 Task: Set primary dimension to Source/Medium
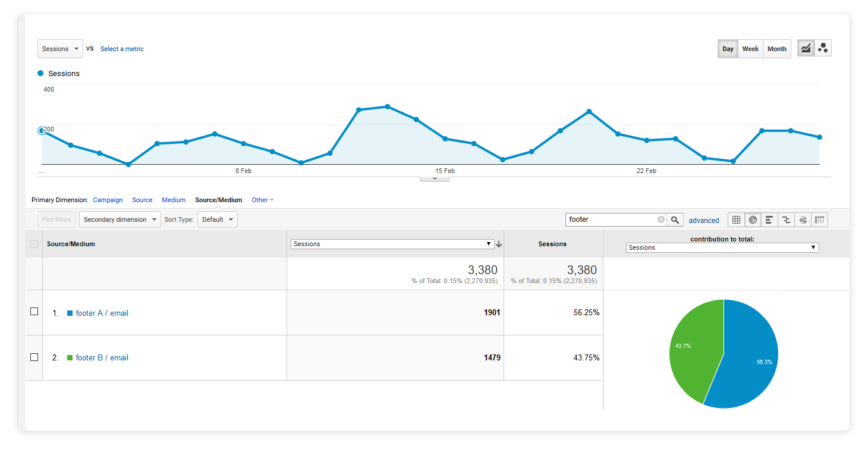(x=219, y=200)
